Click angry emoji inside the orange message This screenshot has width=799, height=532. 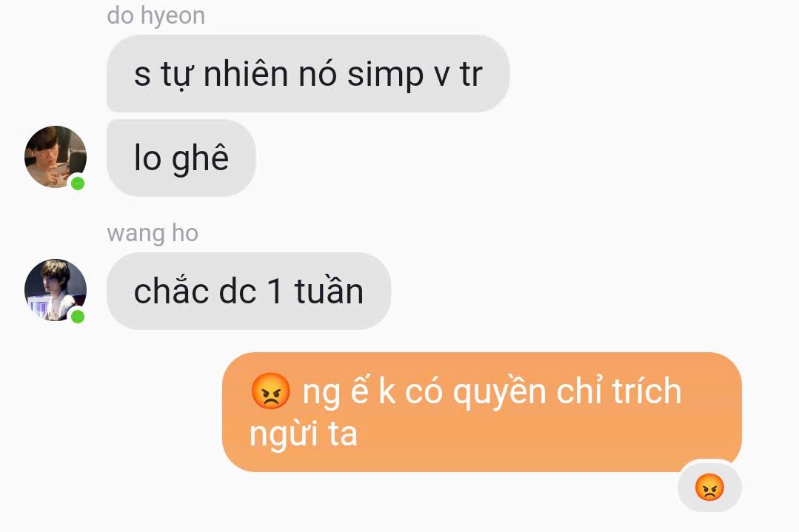[x=270, y=391]
